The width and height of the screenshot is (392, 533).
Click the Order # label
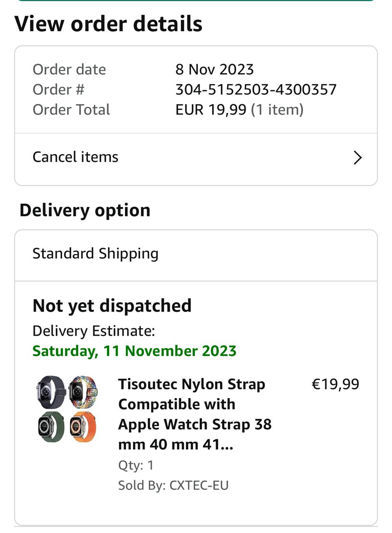[x=58, y=90]
